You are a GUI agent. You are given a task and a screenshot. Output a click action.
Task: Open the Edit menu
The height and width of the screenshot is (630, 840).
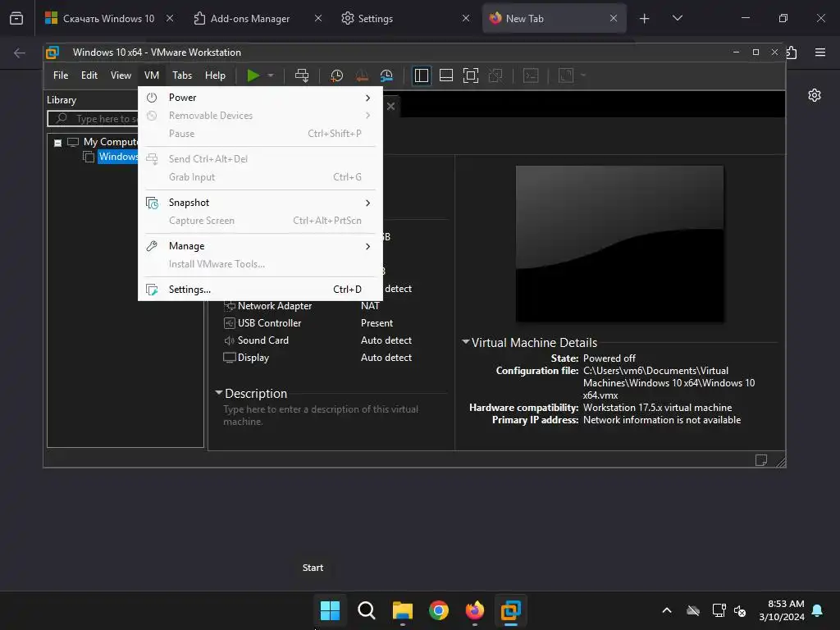point(89,75)
